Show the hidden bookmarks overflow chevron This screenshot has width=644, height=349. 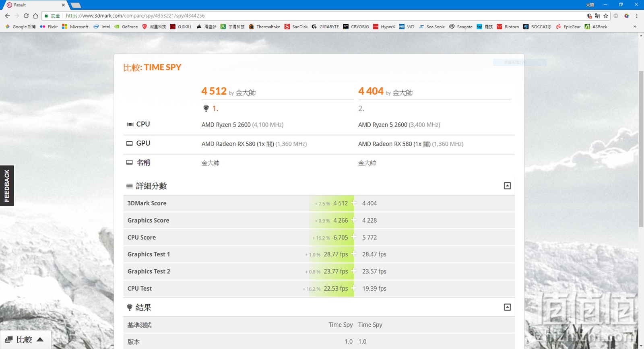pos(635,27)
